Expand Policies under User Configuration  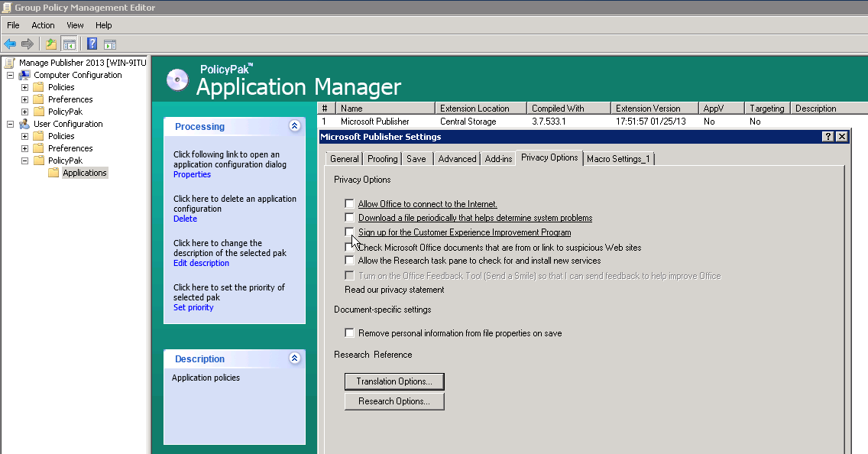click(x=24, y=136)
